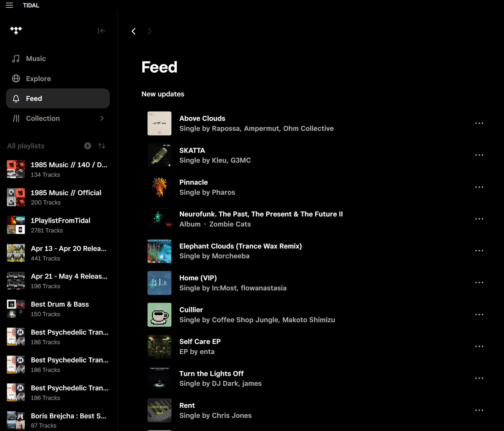Sort playlists using the up-down arrows icon
Image resolution: width=504 pixels, height=431 pixels.
tap(102, 146)
